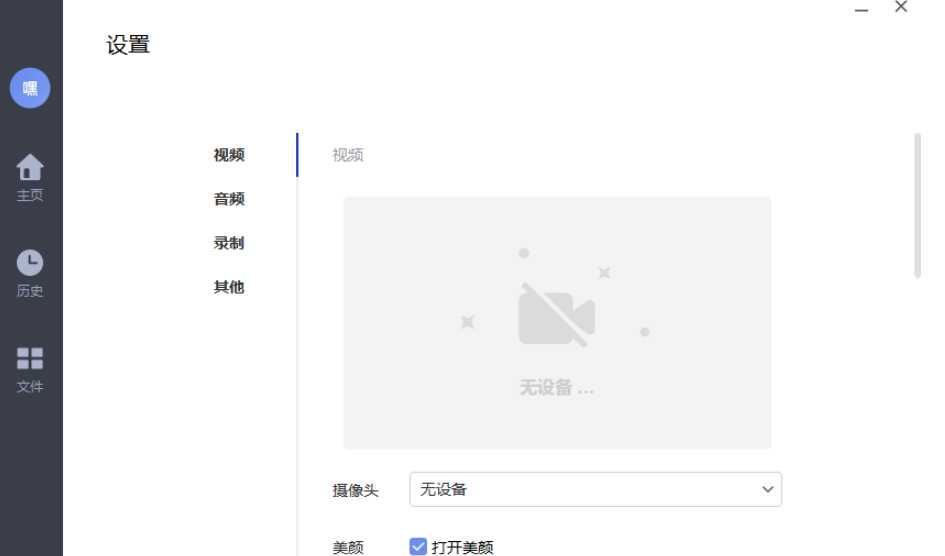Expand the camera list using chevron arrow
Image resolution: width=945 pixels, height=556 pixels.
768,490
